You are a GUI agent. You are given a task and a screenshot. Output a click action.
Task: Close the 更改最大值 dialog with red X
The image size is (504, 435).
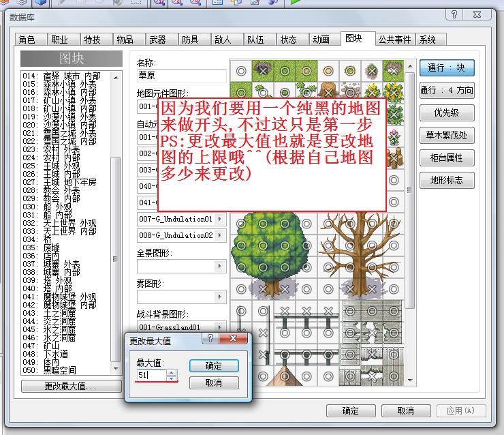coord(234,338)
